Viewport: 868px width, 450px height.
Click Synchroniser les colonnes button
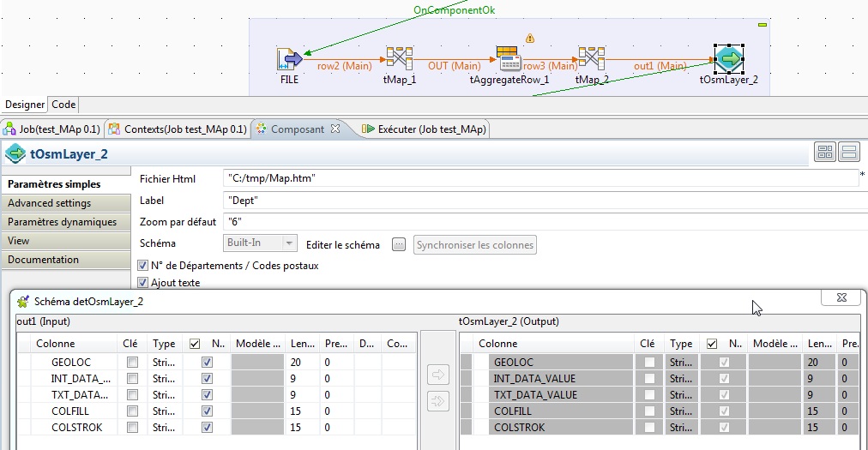[x=475, y=245]
